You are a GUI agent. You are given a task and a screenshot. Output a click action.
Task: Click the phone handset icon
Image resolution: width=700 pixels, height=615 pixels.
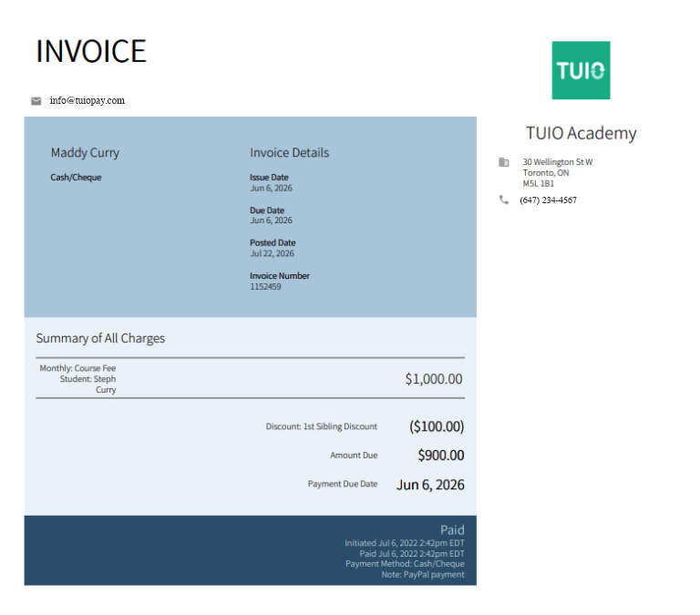[503, 200]
